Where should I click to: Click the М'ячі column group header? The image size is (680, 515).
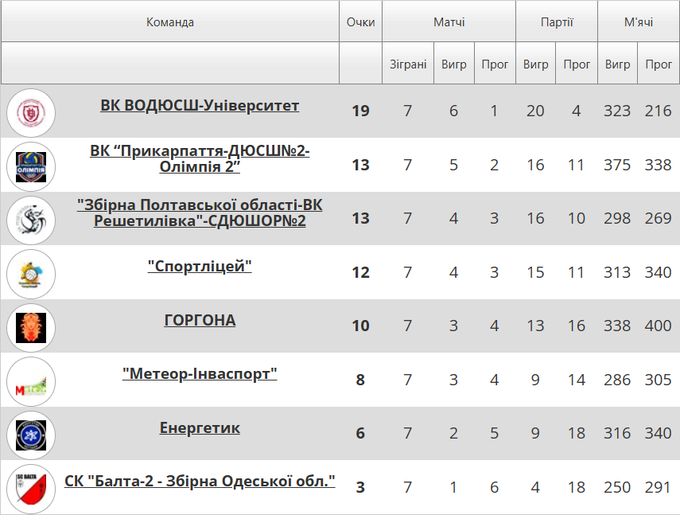click(638, 22)
